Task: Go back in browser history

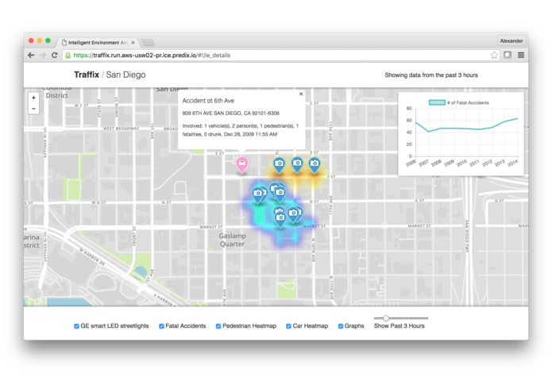Action: [31, 56]
